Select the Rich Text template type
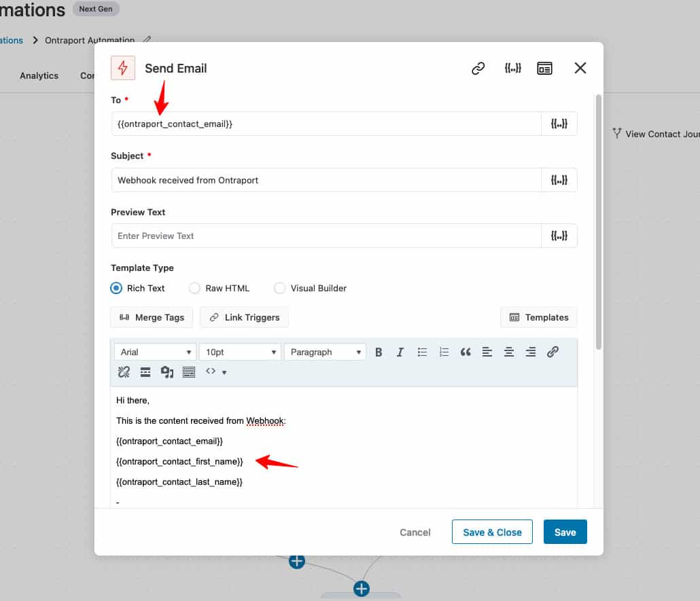700x601 pixels. point(116,288)
